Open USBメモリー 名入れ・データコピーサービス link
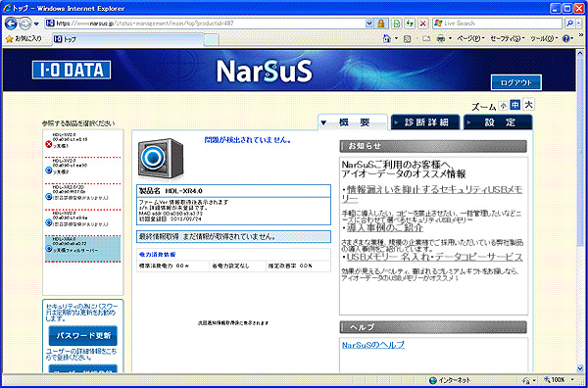The width and height of the screenshot is (588, 388). click(434, 257)
